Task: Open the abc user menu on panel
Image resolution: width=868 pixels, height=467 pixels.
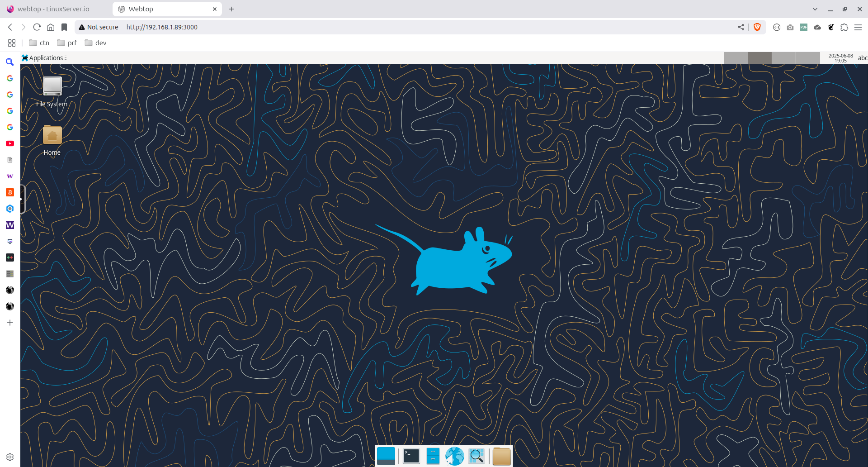Action: coord(863,58)
